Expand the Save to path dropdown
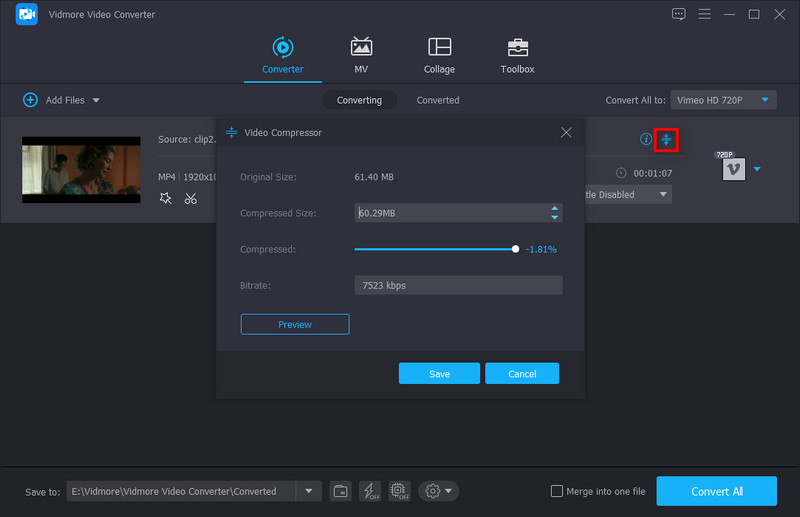 [x=308, y=491]
